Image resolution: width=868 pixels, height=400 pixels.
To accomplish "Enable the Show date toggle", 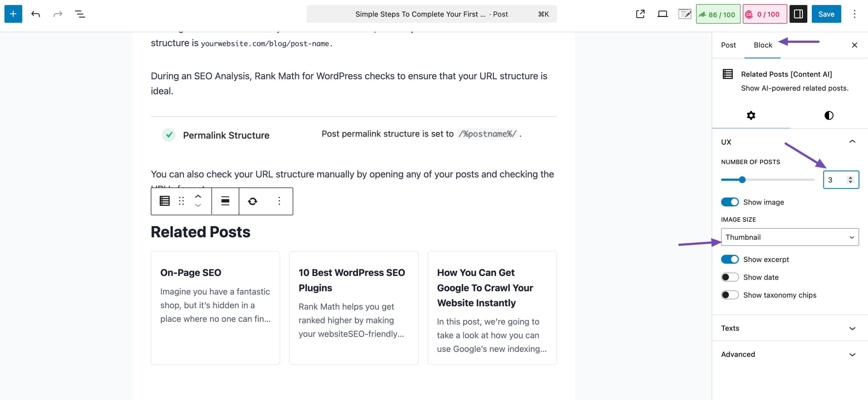I will click(730, 277).
